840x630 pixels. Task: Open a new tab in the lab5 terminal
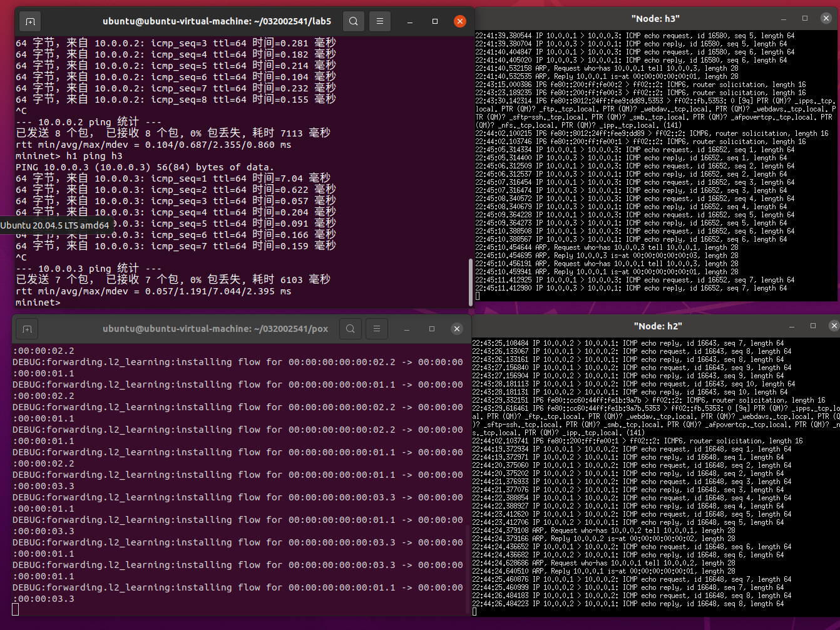click(x=30, y=21)
